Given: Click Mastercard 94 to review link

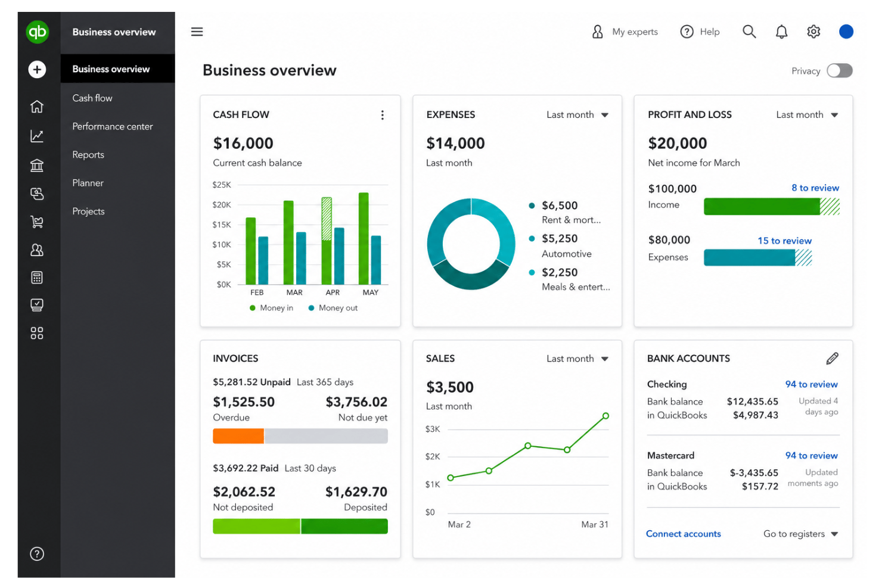Looking at the screenshot, I should 811,456.
